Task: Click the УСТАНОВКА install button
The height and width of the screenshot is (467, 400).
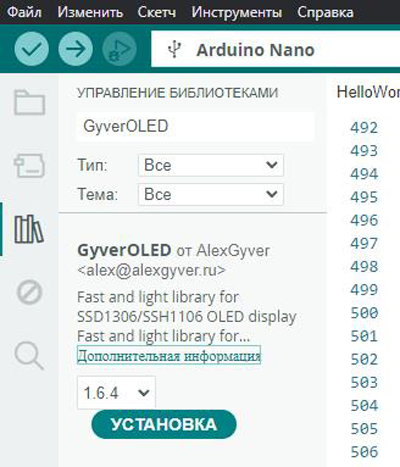Action: click(164, 425)
